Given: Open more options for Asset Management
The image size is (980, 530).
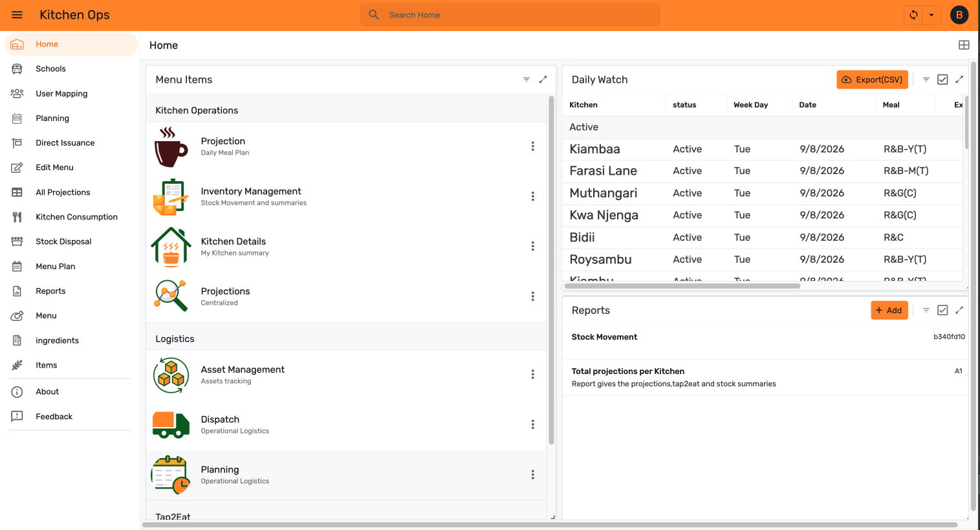Looking at the screenshot, I should tap(532, 374).
